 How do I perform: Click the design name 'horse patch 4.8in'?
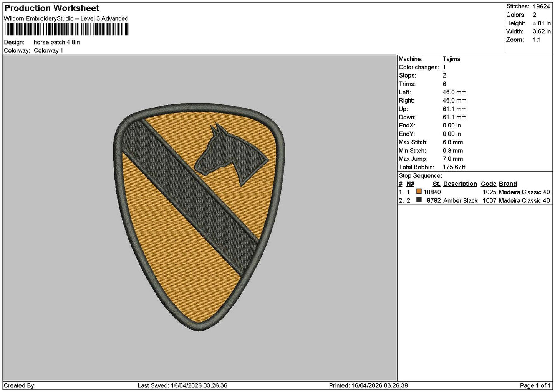tap(57, 42)
